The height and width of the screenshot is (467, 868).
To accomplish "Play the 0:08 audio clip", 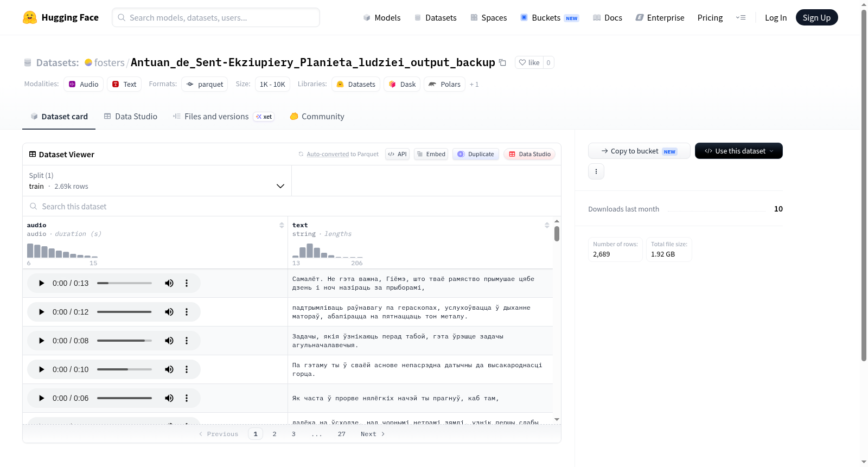I will (x=41, y=341).
